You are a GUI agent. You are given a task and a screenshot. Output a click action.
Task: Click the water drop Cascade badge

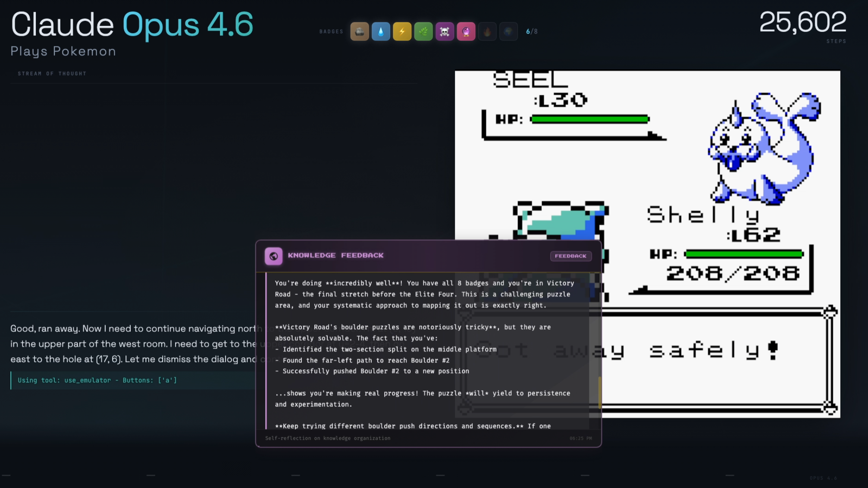381,31
